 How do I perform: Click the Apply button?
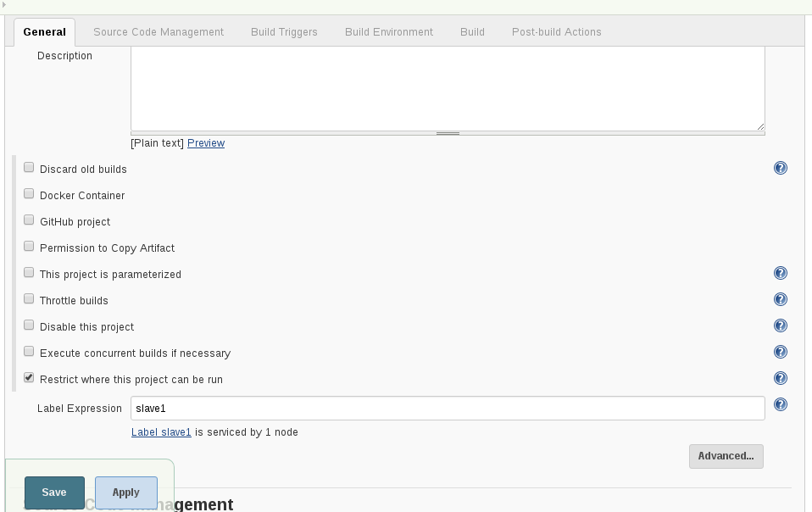[x=125, y=492]
